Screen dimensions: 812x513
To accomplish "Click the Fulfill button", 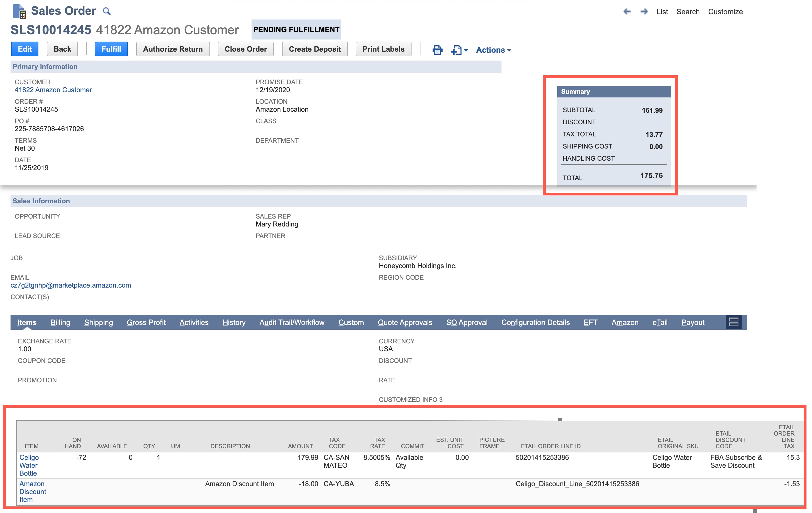I will coord(111,49).
